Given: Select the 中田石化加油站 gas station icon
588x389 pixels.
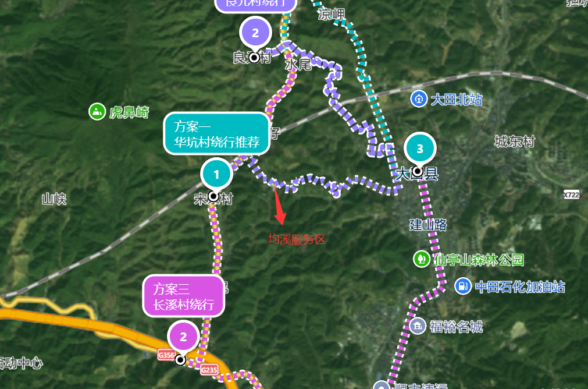Looking at the screenshot, I should click(x=463, y=286).
